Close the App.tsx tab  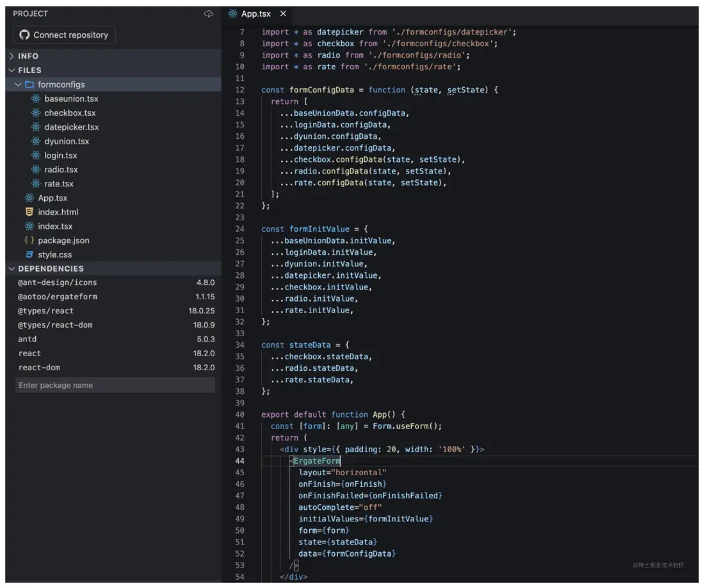tap(283, 14)
